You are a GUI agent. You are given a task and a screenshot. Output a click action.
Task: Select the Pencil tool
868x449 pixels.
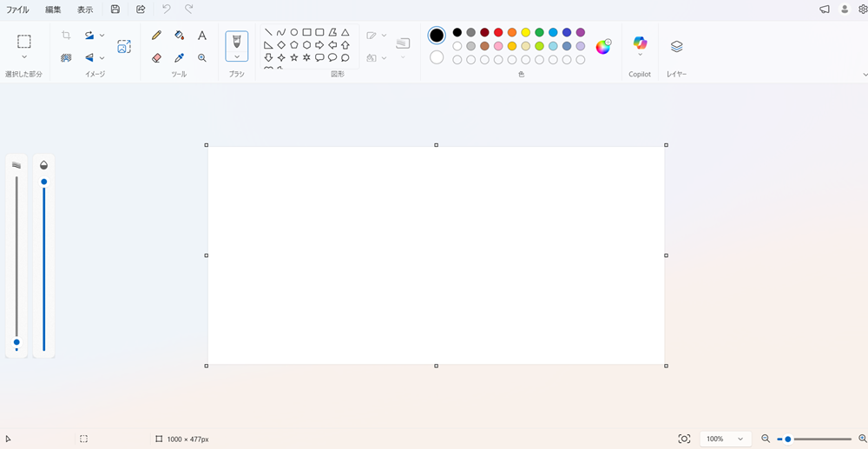156,36
